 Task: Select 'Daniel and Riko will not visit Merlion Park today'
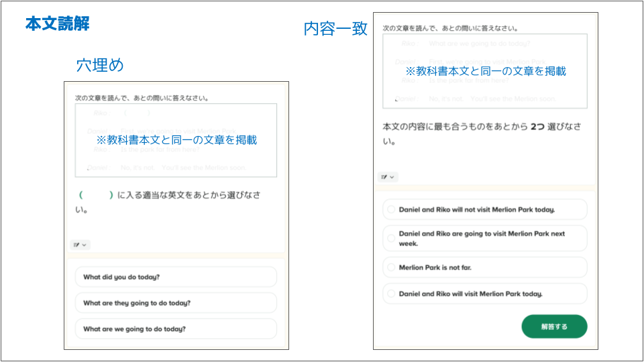click(x=484, y=209)
